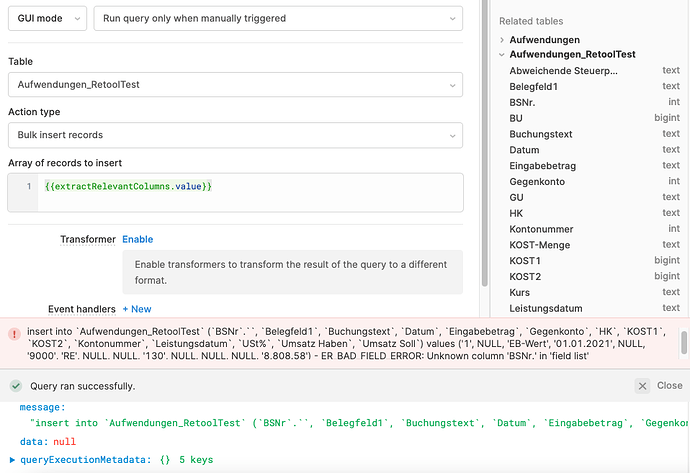Viewport: 690px width, 473px height.
Task: Select the Leistungsdatum column row
Action: (x=594, y=308)
